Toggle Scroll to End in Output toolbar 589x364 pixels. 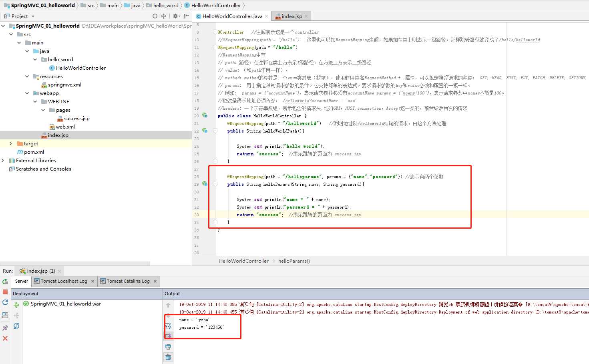(x=168, y=336)
